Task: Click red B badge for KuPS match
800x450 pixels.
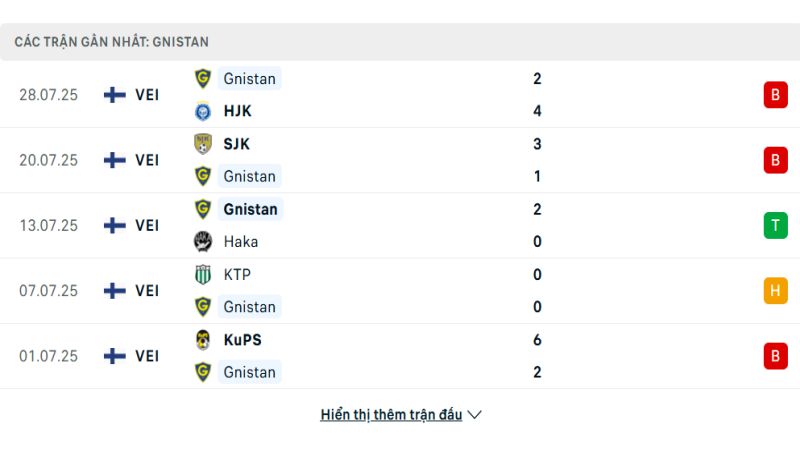Action: pos(776,356)
